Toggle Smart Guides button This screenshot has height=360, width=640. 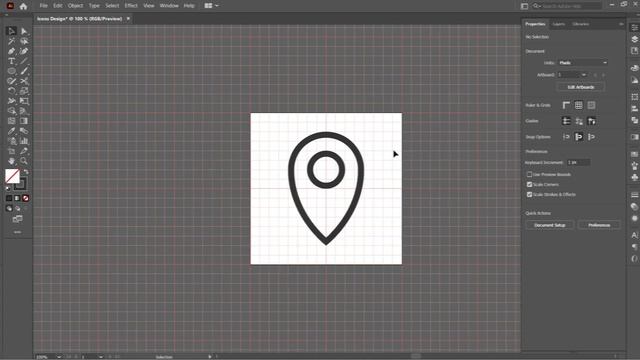(x=591, y=121)
